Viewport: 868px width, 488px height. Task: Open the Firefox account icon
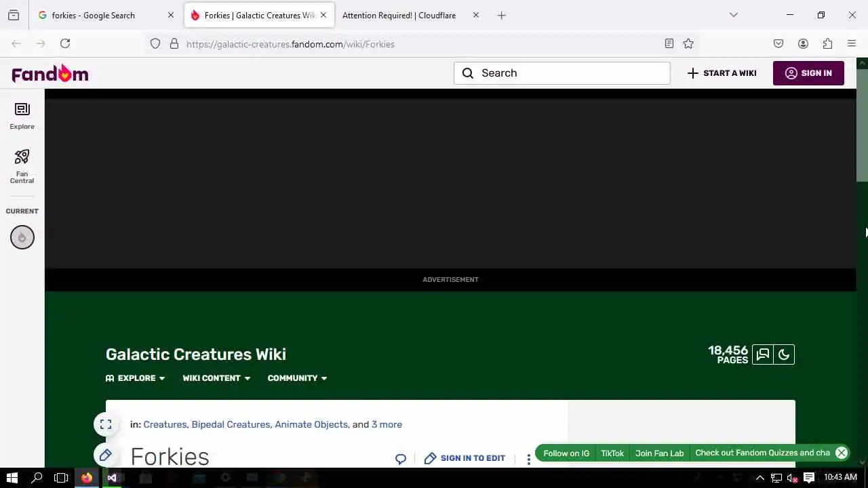(x=803, y=43)
